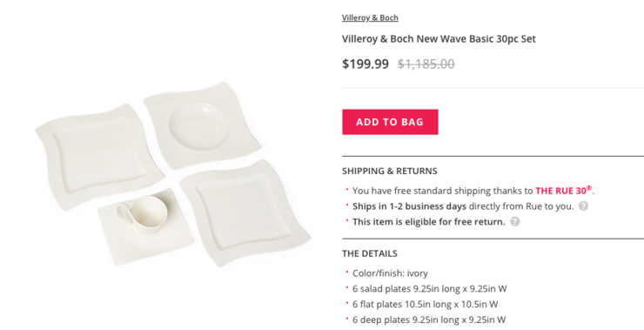Viewport: 644px width, 330px height.
Task: Click the top-left square wavy plate
Action: 100,157
